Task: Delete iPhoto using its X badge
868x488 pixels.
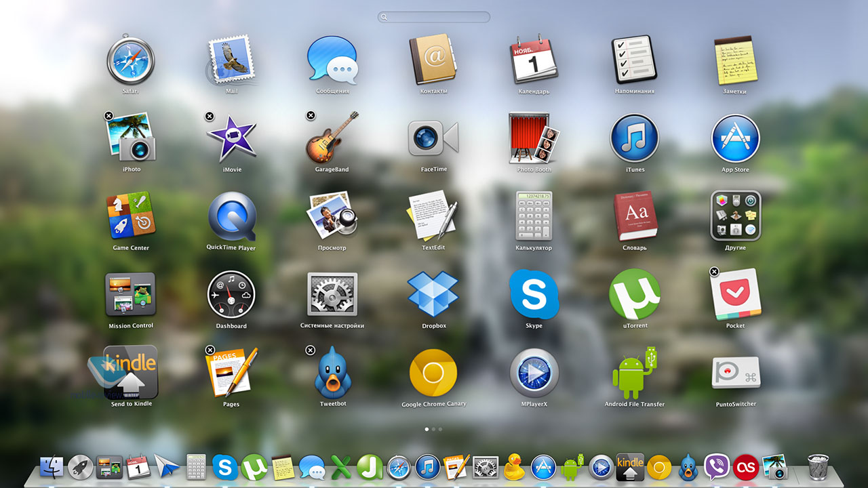Action: coord(109,116)
